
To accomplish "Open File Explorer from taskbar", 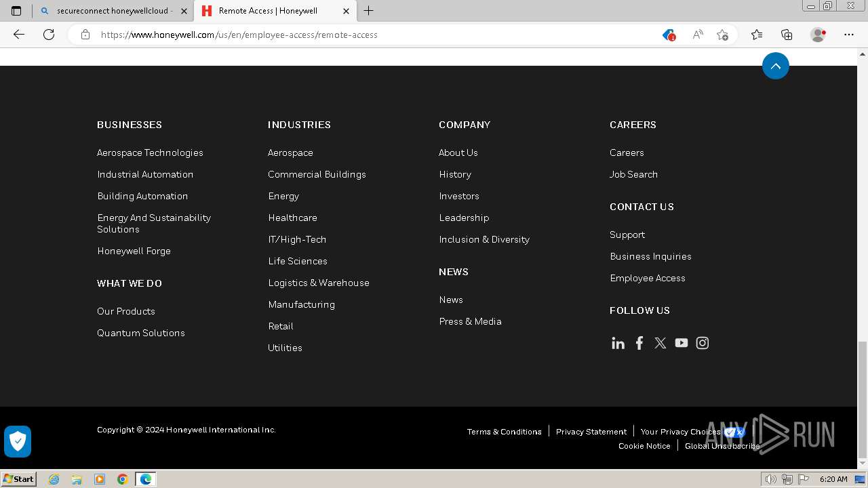I will pyautogui.click(x=77, y=479).
